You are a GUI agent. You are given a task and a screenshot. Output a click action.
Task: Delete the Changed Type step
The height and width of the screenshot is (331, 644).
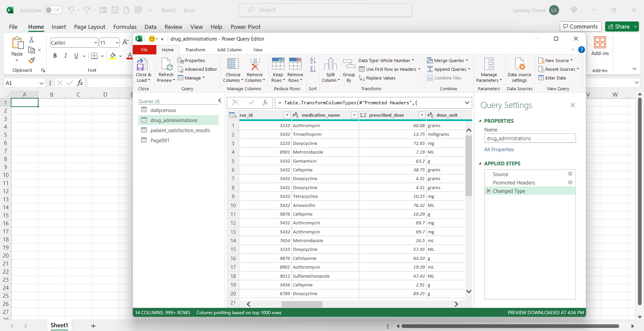coord(488,191)
